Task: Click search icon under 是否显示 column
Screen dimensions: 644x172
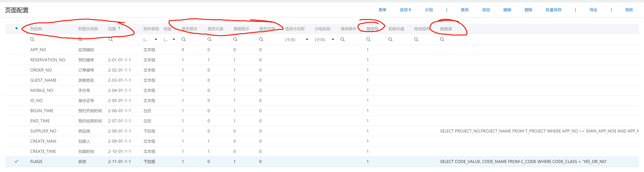Action: 184,39
